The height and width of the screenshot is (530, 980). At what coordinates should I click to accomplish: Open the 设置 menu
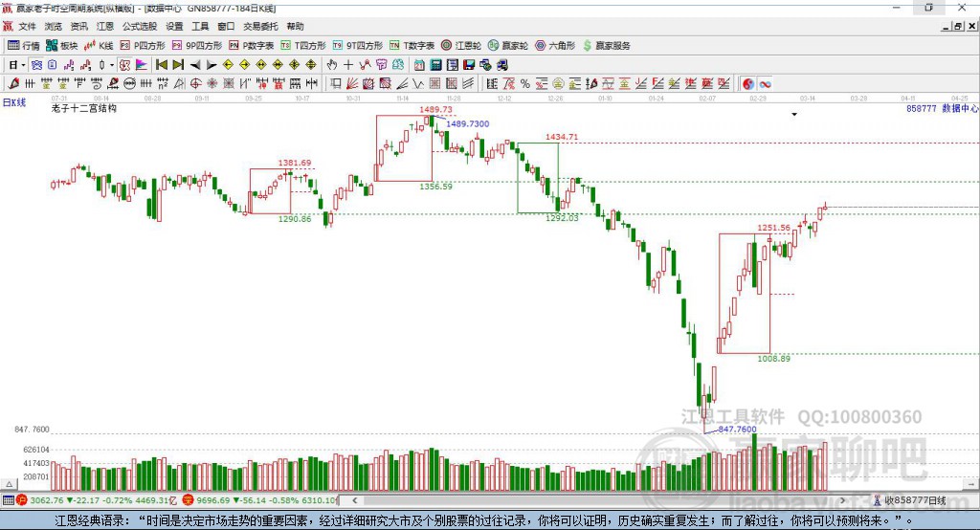(x=174, y=26)
